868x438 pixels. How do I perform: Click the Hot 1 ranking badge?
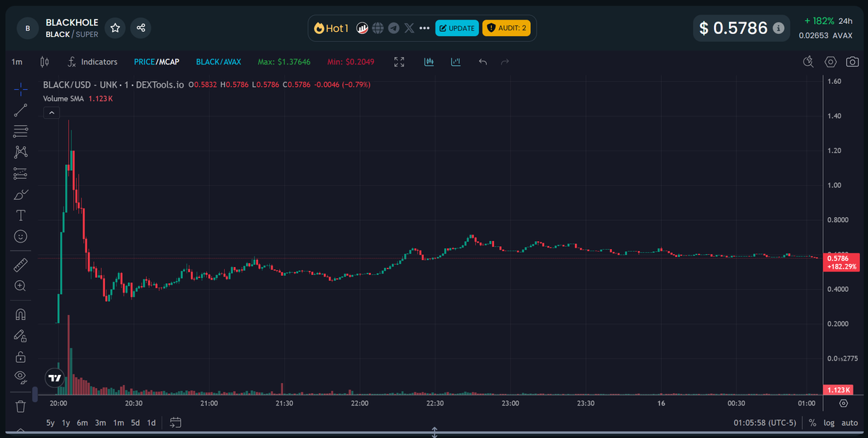point(331,28)
